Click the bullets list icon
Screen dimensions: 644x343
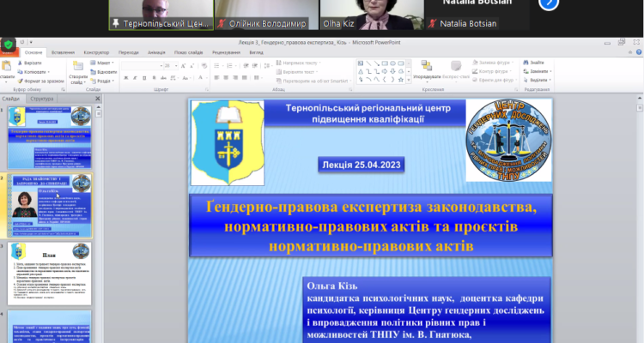pos(217,66)
